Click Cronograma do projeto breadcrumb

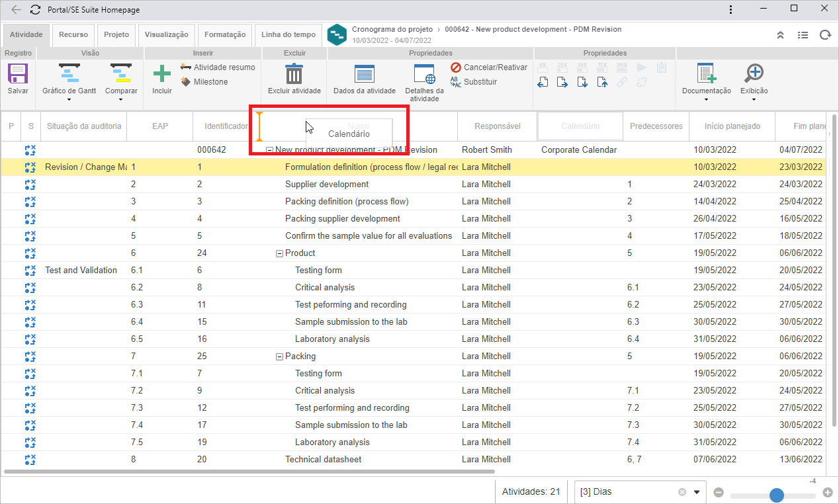[x=392, y=30]
